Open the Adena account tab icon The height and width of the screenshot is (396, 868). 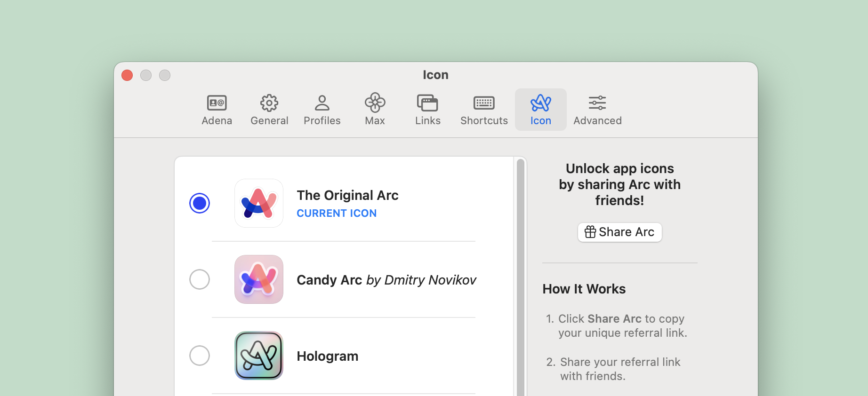[x=217, y=103]
